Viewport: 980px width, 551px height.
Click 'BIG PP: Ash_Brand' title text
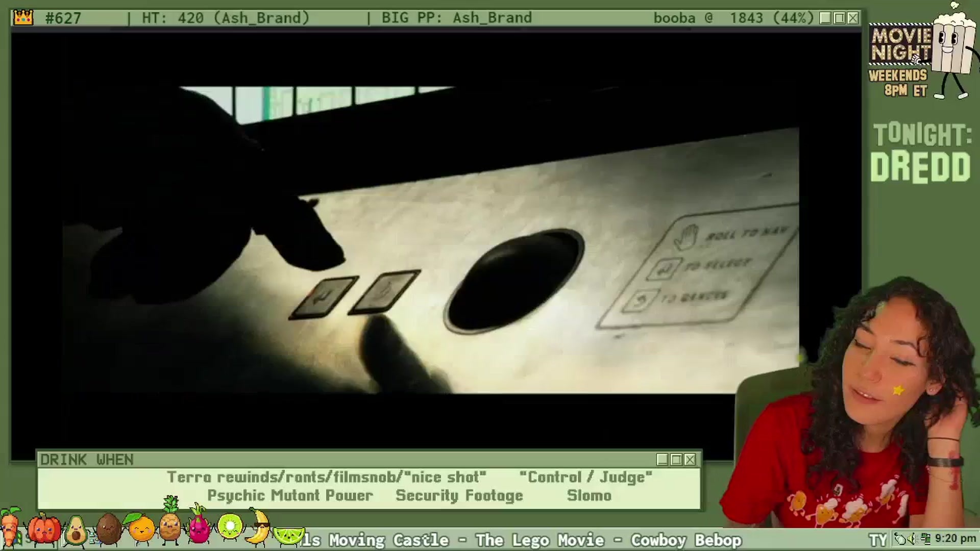point(456,18)
